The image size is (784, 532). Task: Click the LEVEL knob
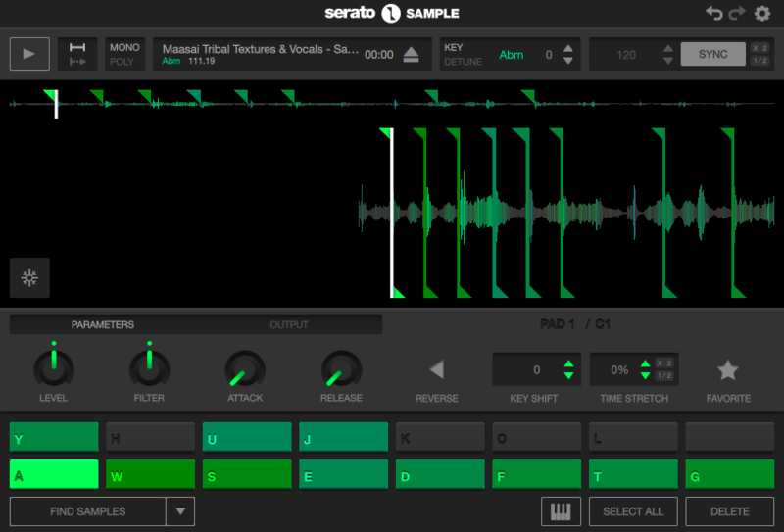54,369
